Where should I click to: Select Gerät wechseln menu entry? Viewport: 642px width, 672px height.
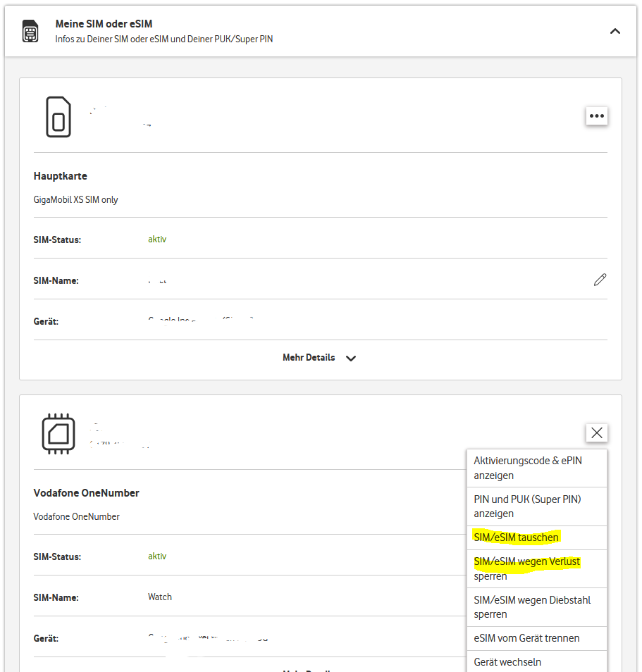507,662
